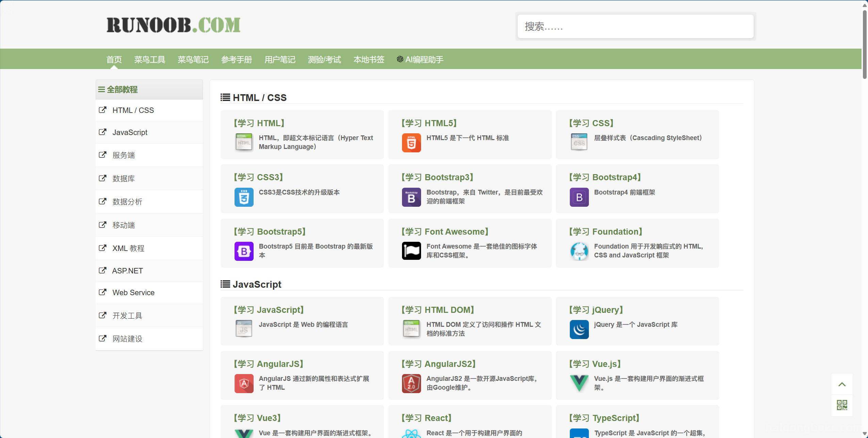
Task: Click the React atom icon
Action: click(x=411, y=433)
